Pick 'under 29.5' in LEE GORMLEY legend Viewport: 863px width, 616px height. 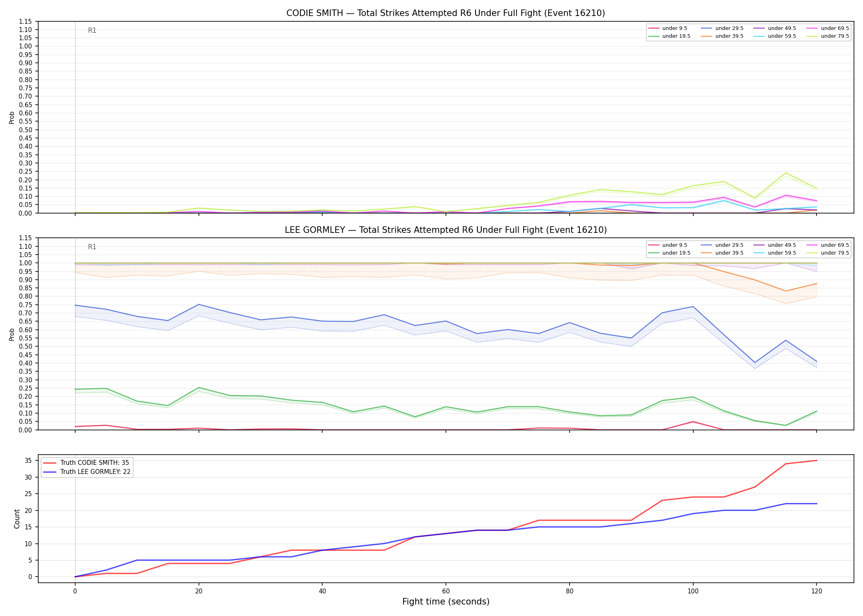coord(722,245)
